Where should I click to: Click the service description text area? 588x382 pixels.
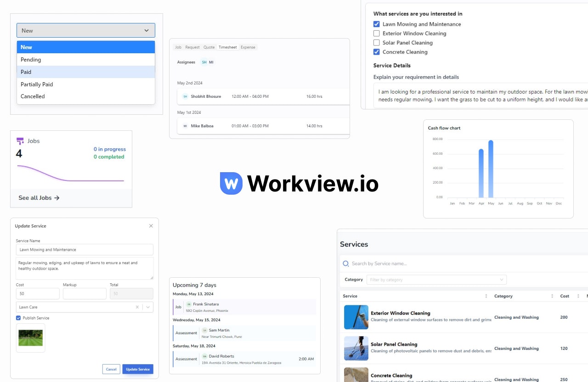[x=85, y=269]
